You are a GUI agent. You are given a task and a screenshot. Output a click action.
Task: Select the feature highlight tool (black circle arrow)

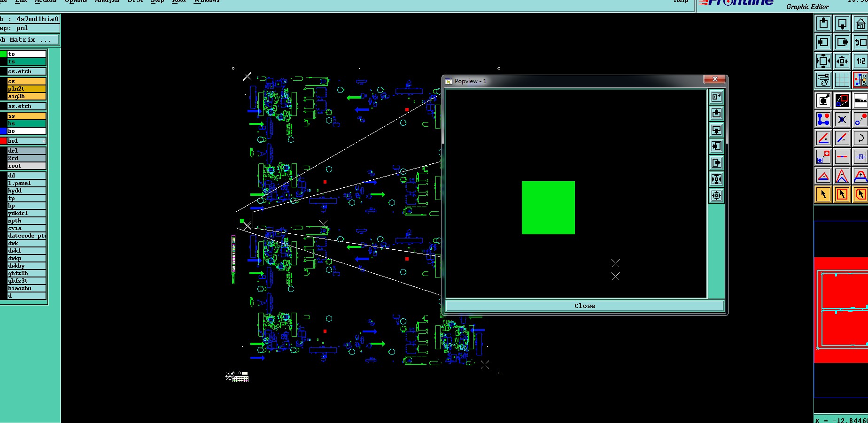coord(823,100)
